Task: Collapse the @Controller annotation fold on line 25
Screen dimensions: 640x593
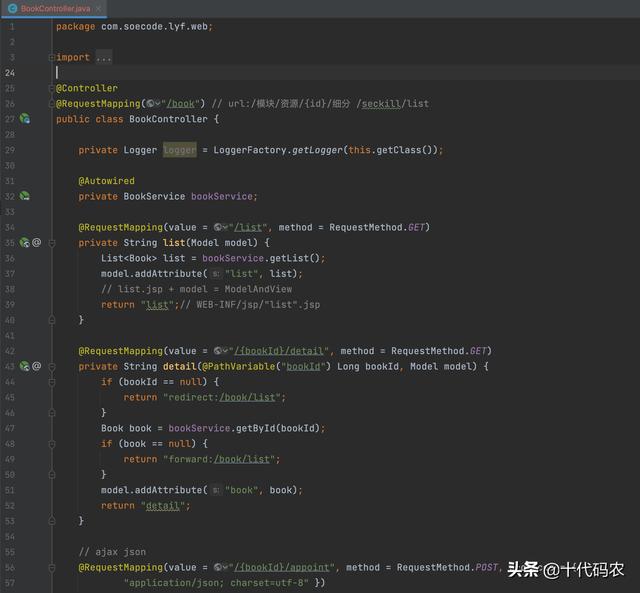Action: [51, 89]
